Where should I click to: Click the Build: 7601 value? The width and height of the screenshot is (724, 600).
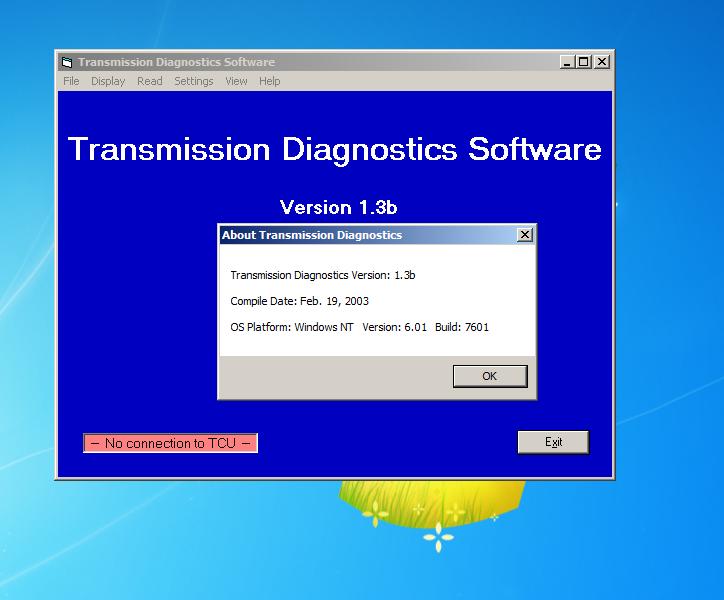click(x=462, y=327)
